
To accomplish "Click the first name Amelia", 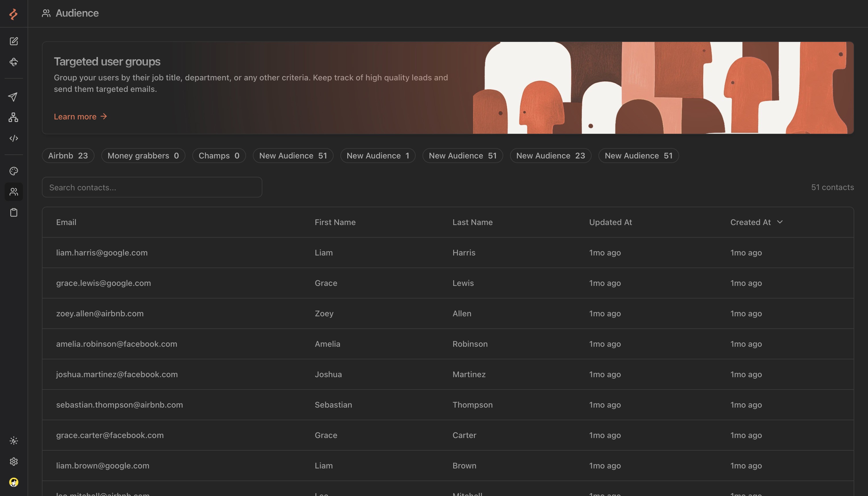I will pos(328,344).
